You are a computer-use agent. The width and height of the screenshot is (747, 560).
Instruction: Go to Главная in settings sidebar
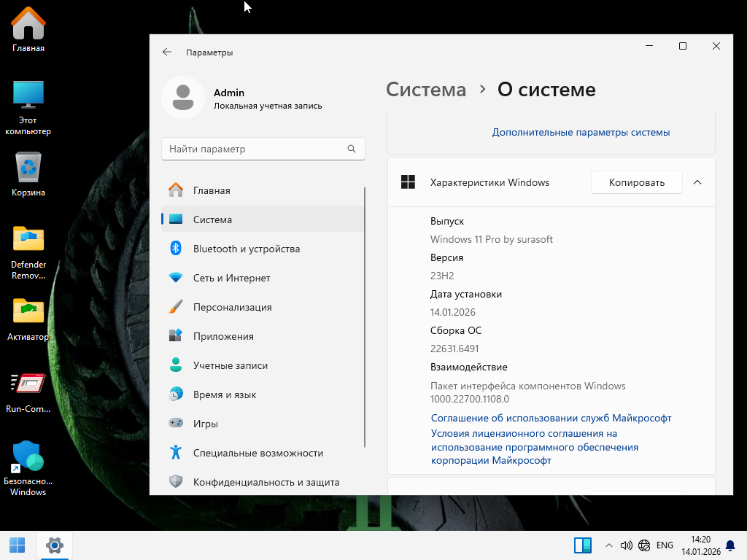212,190
